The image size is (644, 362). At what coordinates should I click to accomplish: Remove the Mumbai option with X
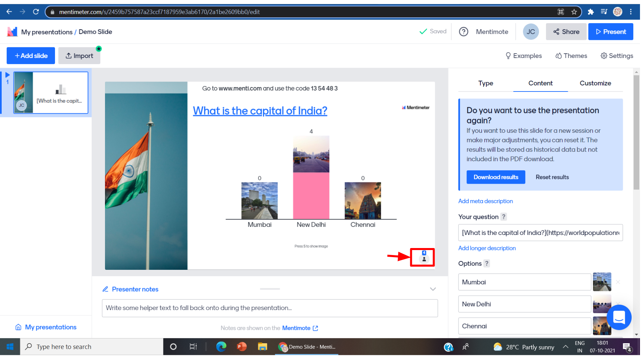coord(618,282)
